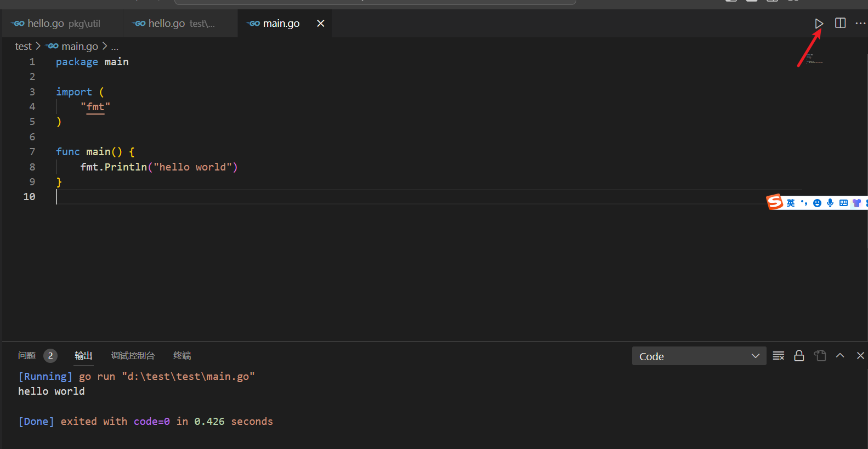This screenshot has height=449, width=868.
Task: Click the d:\test\test\main.go path in output
Action: click(x=188, y=377)
